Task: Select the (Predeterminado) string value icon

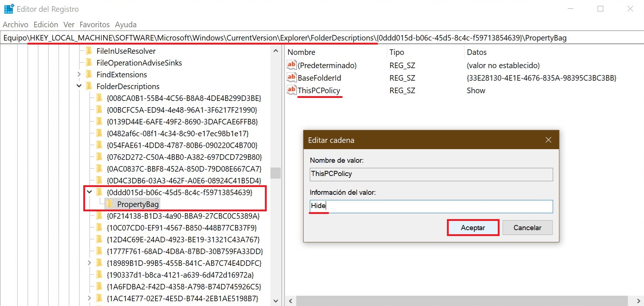Action: [x=291, y=65]
